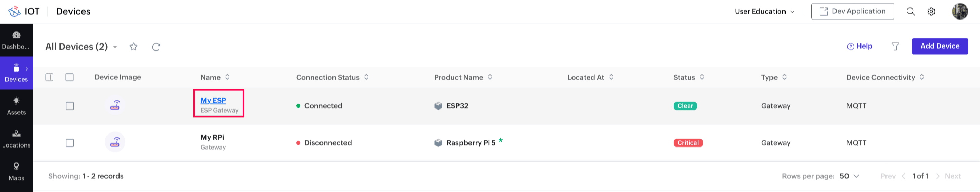
Task: Click the user profile avatar
Action: (x=959, y=11)
